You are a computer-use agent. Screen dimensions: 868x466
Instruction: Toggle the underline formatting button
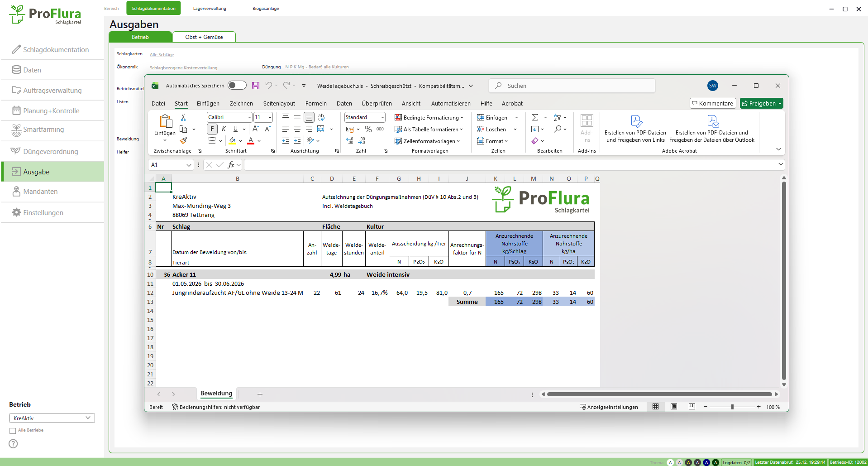[235, 129]
